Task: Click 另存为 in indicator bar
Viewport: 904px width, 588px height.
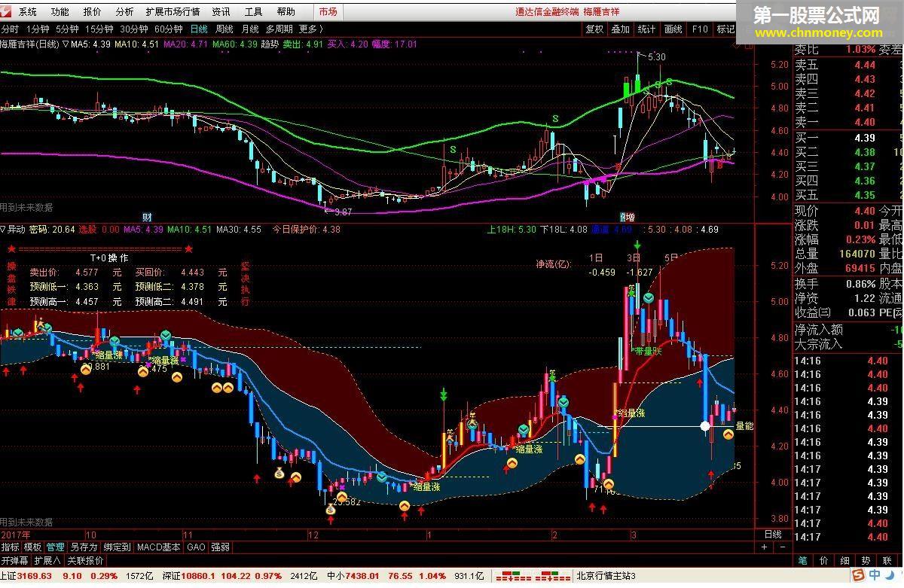Action: [x=84, y=547]
